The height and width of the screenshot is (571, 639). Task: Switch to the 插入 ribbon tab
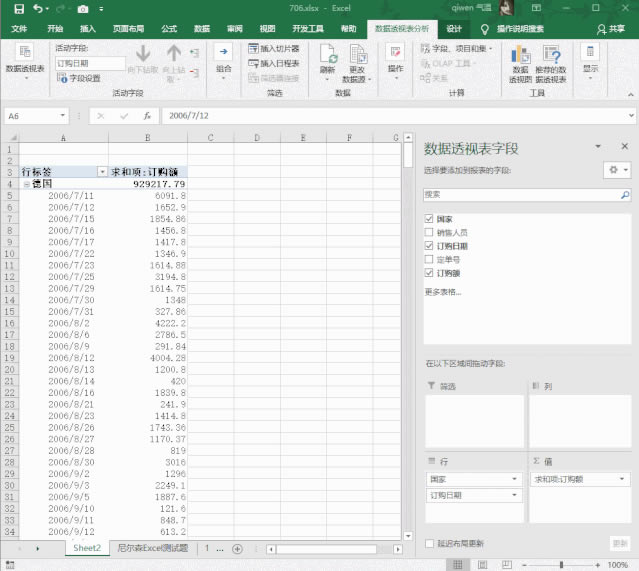point(88,29)
